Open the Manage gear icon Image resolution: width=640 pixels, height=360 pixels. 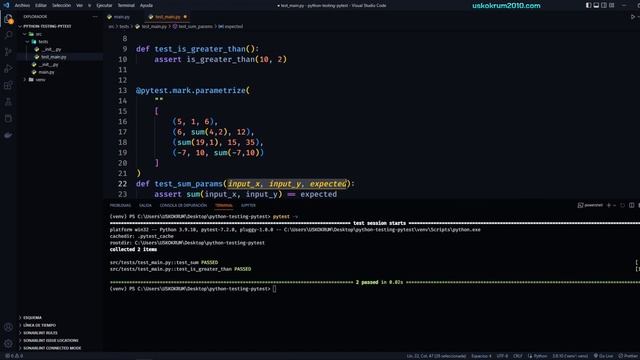(8, 344)
